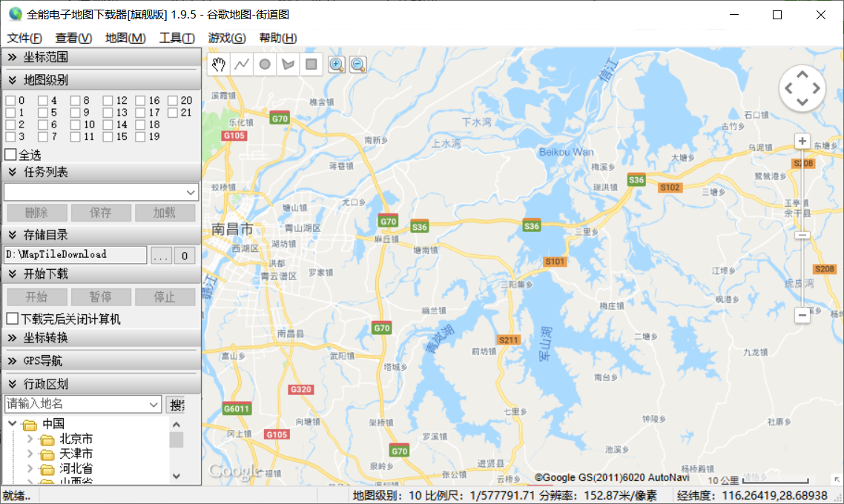
Task: Open the 地图(M) menu
Action: [125, 38]
